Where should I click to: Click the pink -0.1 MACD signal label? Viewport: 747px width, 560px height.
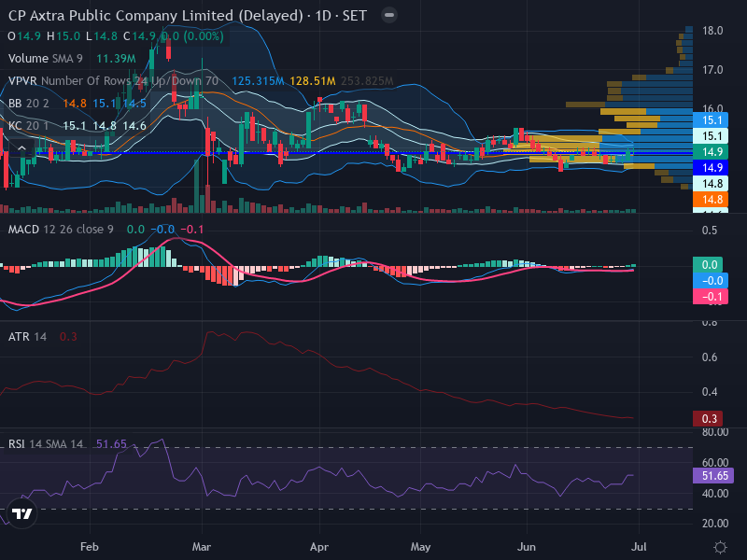coord(711,297)
